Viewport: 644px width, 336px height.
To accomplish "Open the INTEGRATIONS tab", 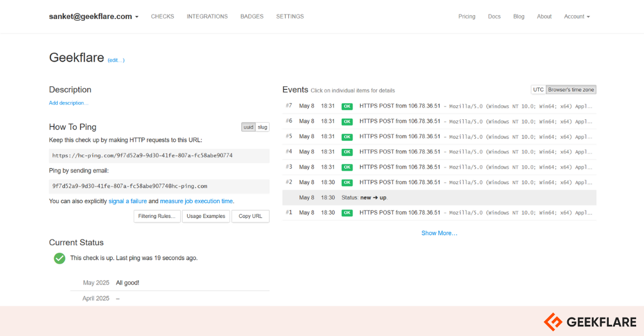I will point(207,16).
